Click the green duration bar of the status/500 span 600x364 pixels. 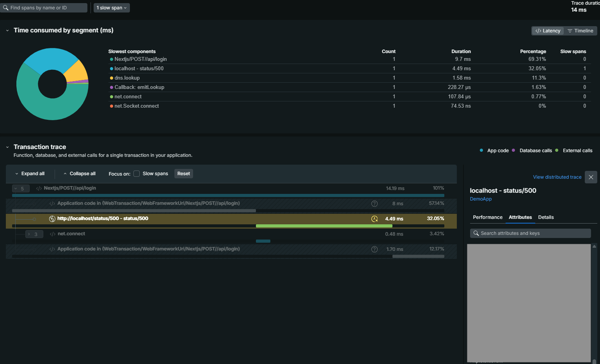(324, 226)
